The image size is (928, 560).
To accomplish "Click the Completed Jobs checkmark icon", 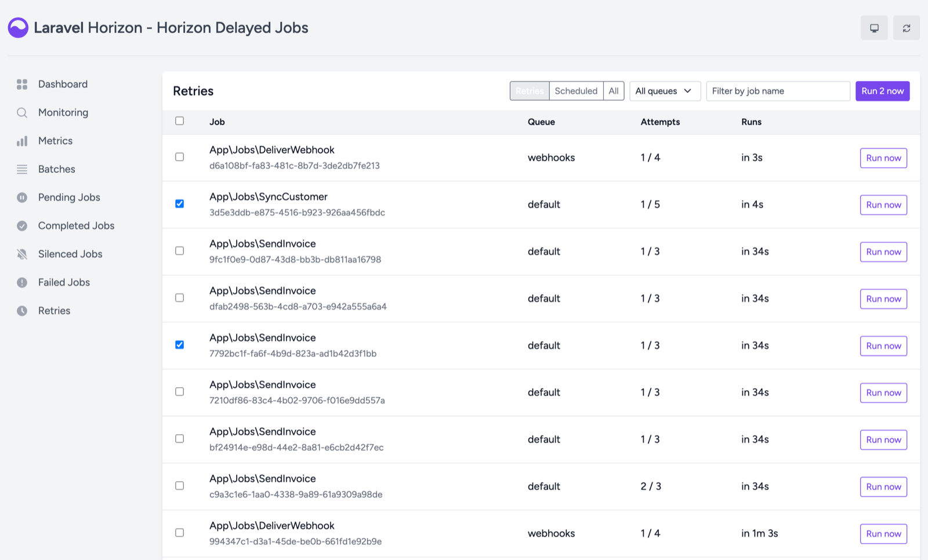I will (x=22, y=226).
